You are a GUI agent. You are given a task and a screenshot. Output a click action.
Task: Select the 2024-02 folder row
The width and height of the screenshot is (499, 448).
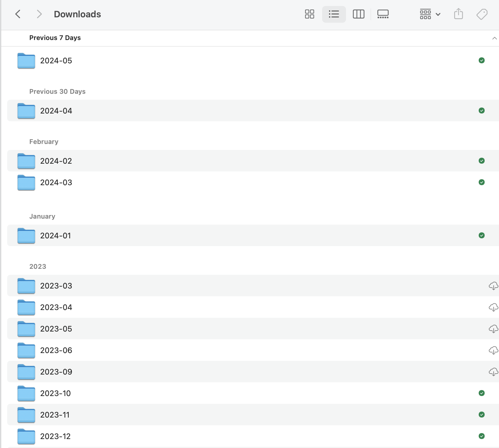tap(56, 161)
